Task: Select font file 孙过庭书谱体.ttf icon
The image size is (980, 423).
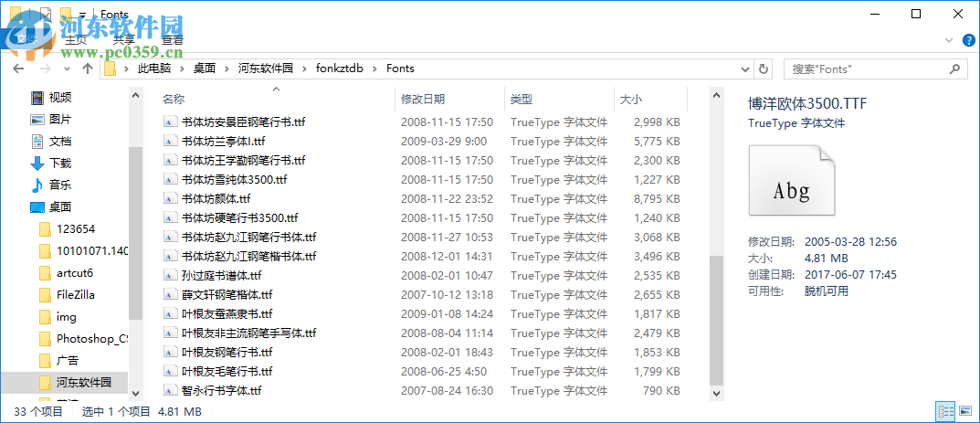Action: [x=171, y=276]
